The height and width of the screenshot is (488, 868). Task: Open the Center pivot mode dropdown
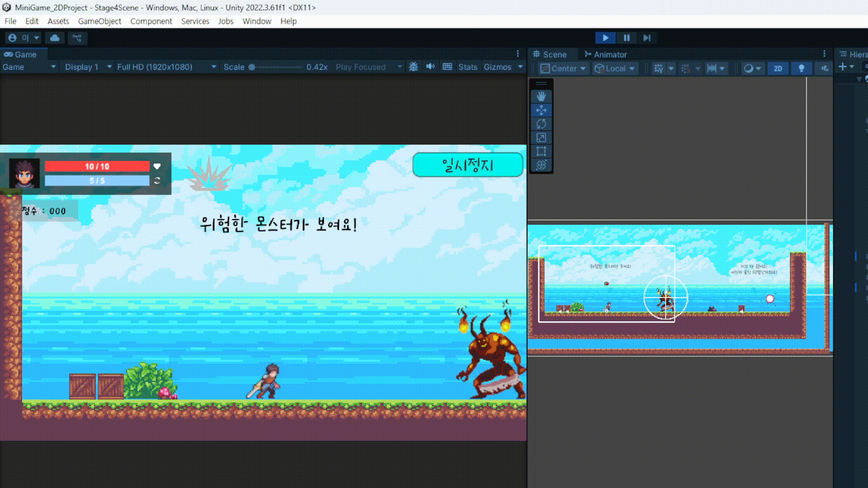[x=563, y=68]
